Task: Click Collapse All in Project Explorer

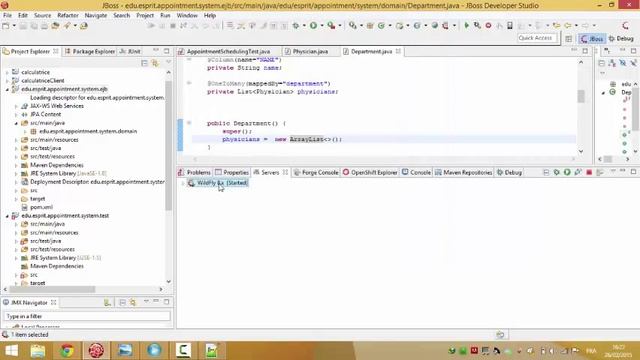Action: [x=144, y=63]
